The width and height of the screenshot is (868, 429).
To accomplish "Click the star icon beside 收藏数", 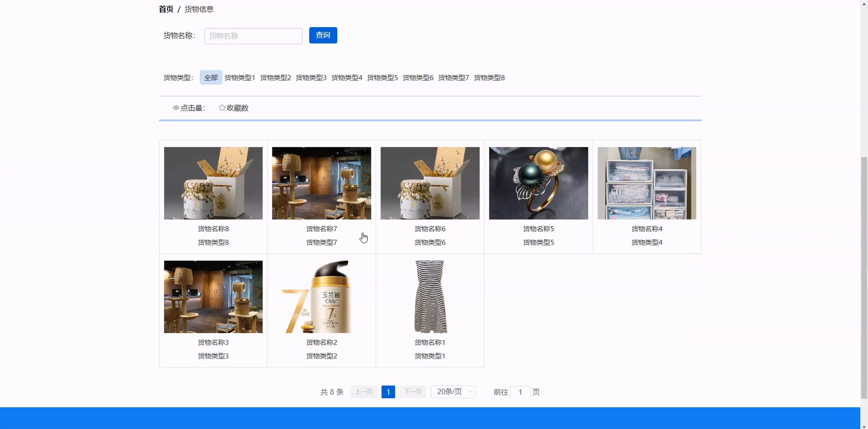I will [x=222, y=108].
